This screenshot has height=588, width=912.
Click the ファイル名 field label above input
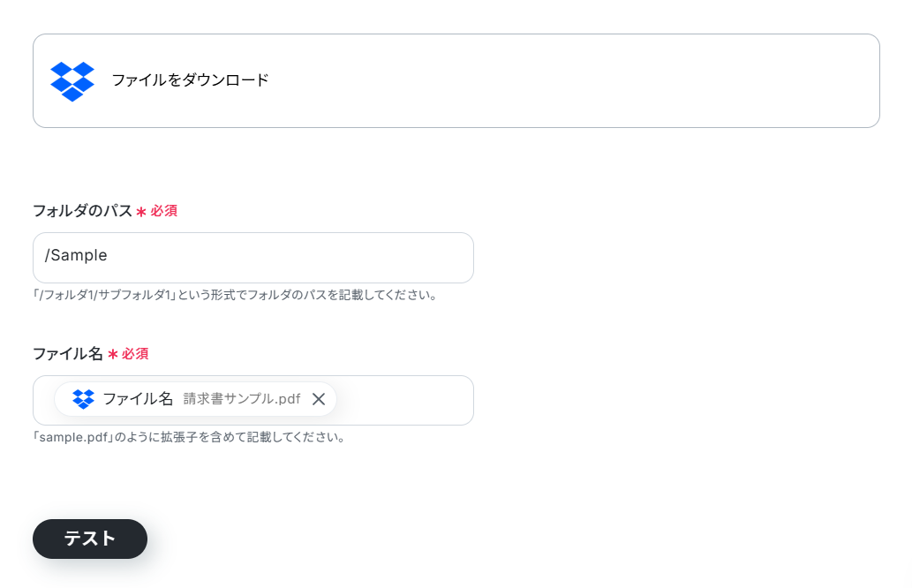(x=67, y=354)
